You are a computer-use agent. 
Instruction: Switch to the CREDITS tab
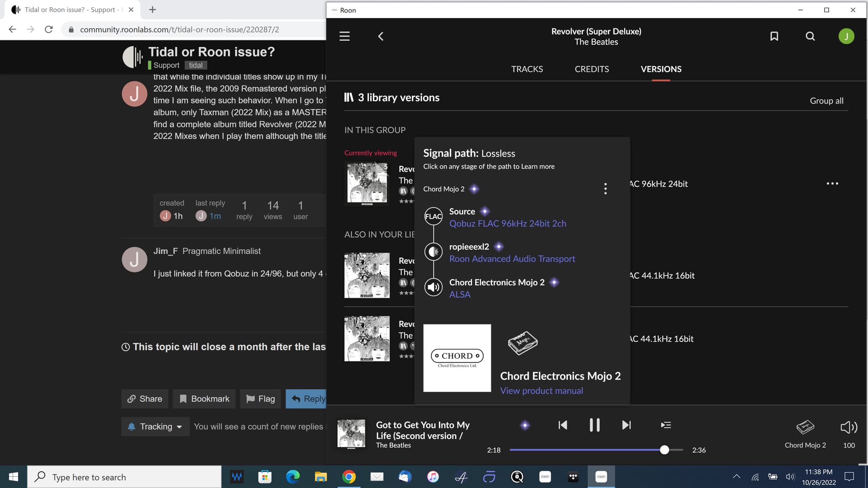pyautogui.click(x=591, y=69)
